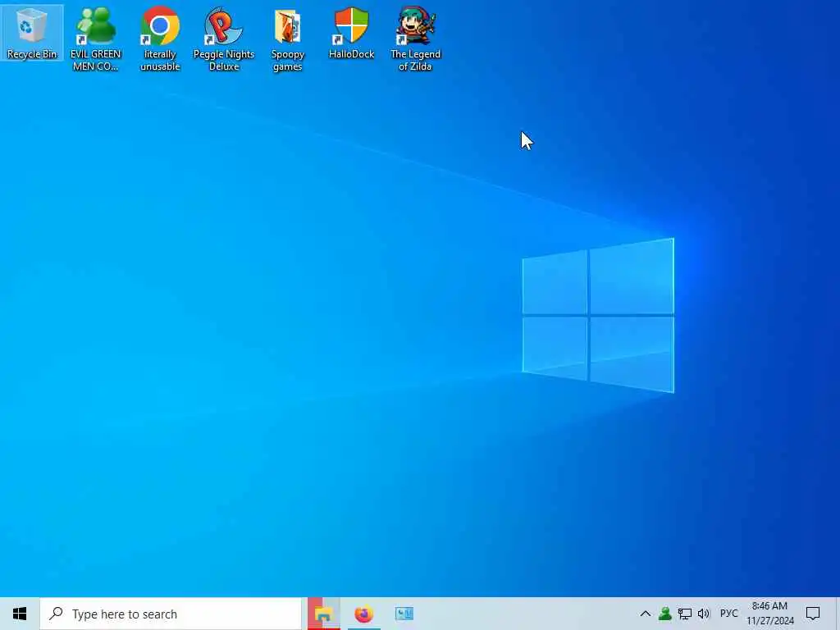
Task: Select the EVIL GREEN MEN CO... shortcut
Action: point(96,39)
